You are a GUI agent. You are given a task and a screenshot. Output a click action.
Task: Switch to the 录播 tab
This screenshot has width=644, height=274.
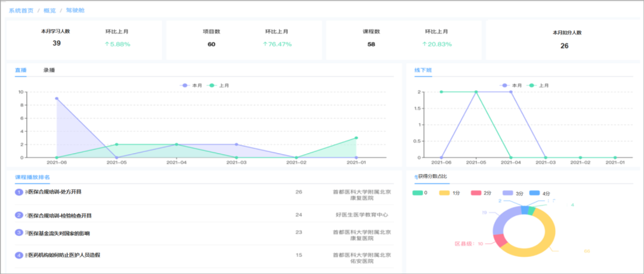(x=49, y=70)
